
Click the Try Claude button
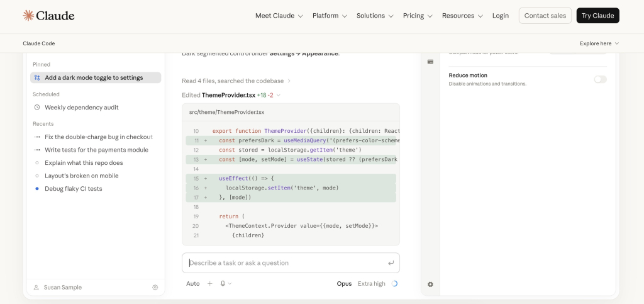tap(597, 16)
